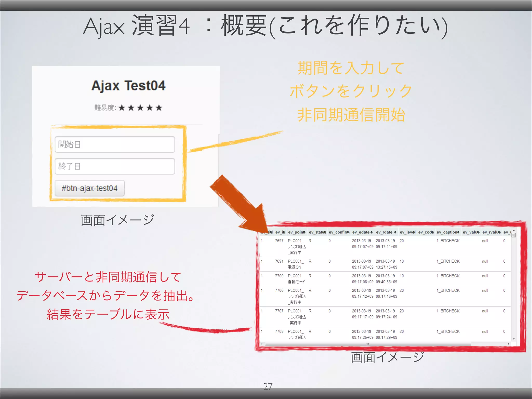
Task: Click the 開始日 start date field
Action: tap(115, 144)
